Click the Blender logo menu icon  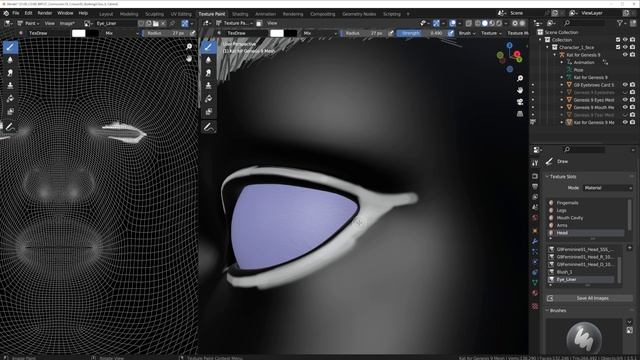tap(6, 13)
